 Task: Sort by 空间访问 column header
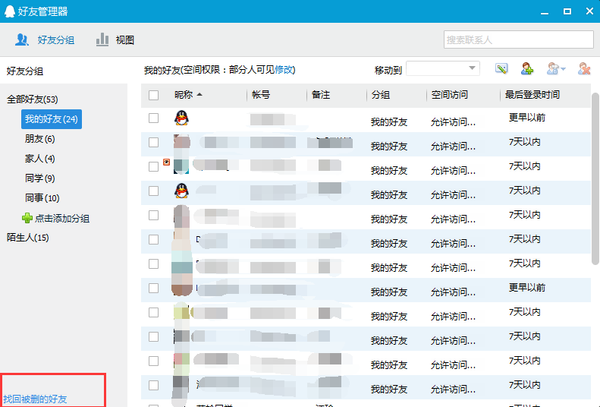(450, 94)
